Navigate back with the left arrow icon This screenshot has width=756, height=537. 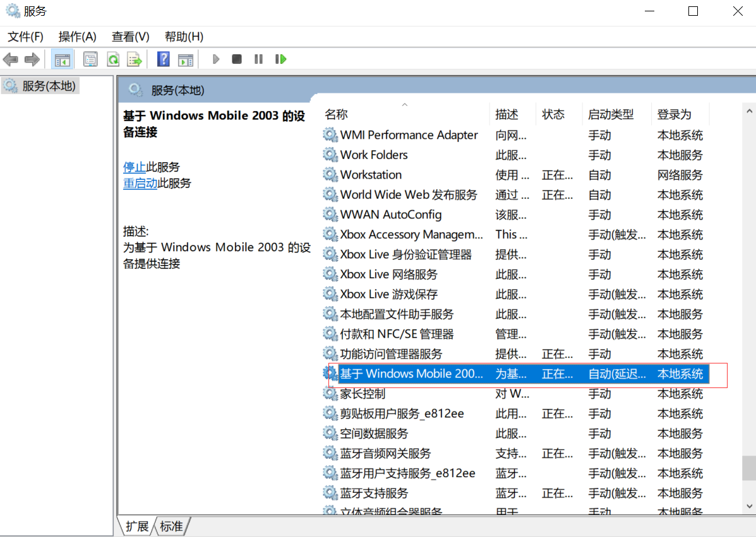(x=10, y=59)
